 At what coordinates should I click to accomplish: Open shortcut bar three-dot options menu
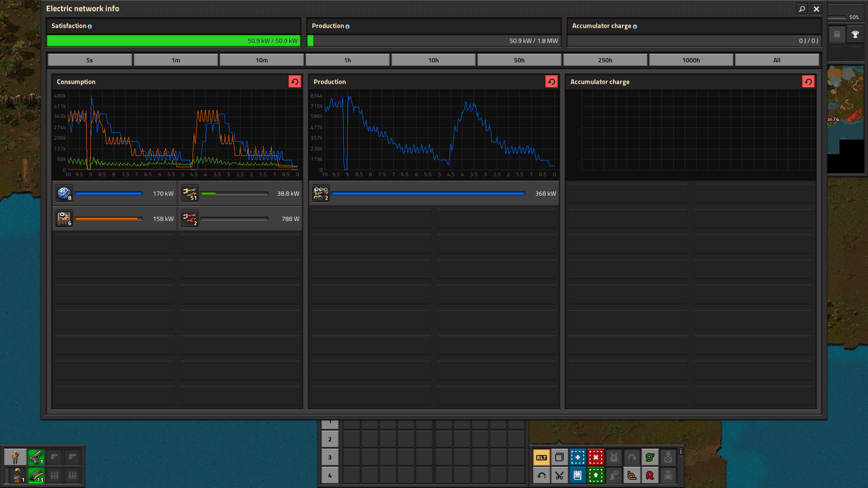point(680,452)
